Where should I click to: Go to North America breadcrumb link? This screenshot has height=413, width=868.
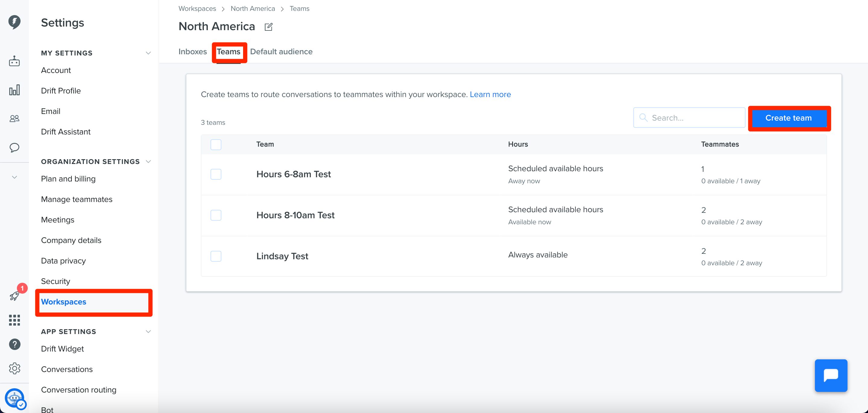point(253,8)
